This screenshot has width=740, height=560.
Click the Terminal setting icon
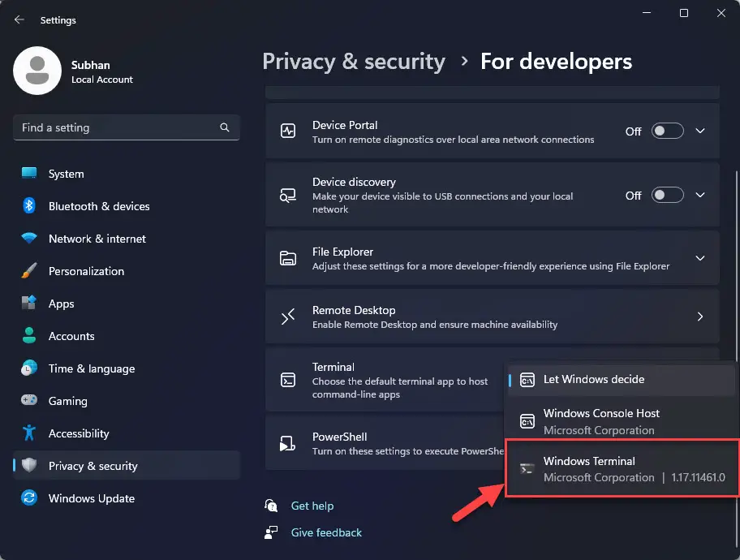[x=288, y=380]
